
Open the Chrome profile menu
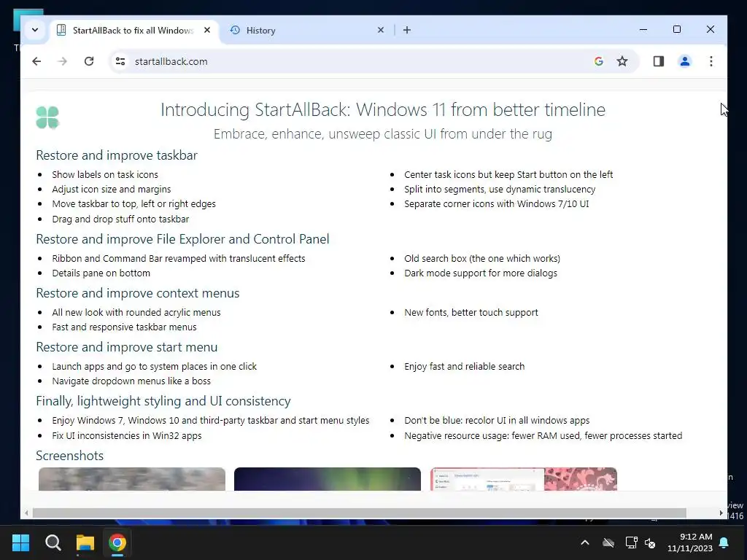pos(684,61)
